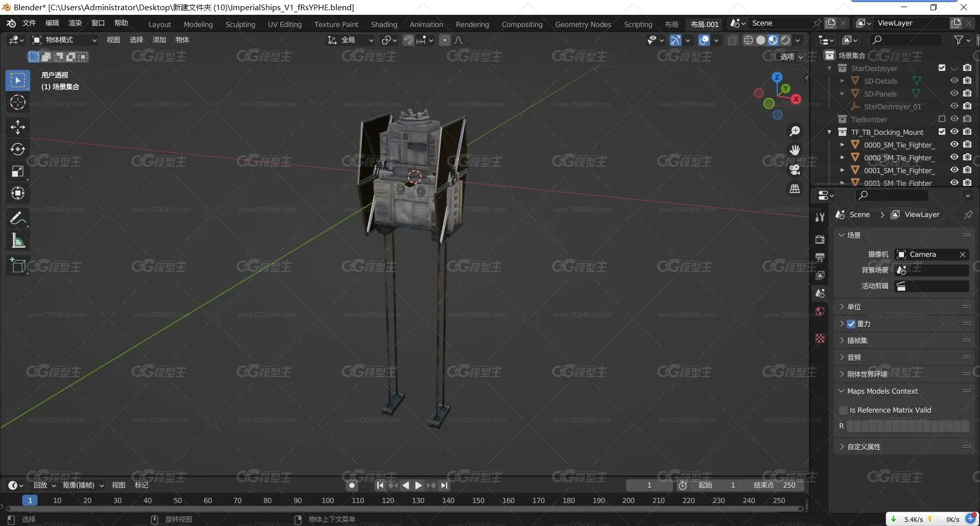
Task: Open the Output properties tab
Action: pos(820,257)
